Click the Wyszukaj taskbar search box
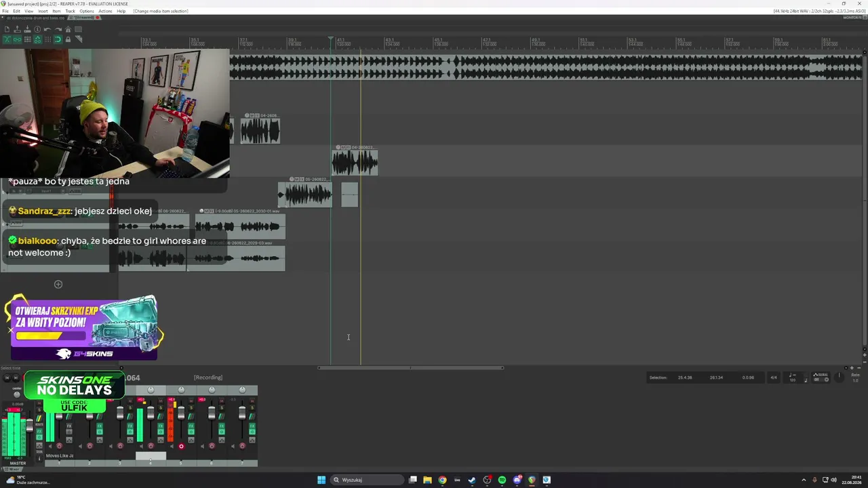The image size is (868, 488). point(367,480)
